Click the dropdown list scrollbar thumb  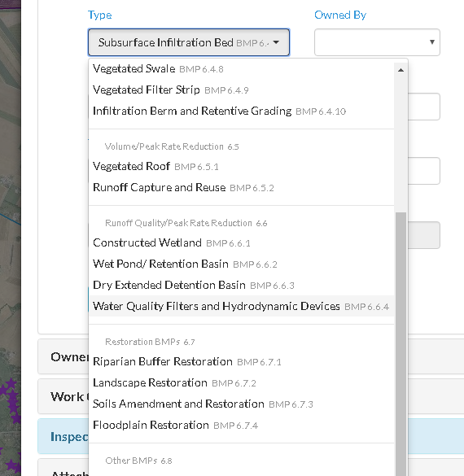click(401, 344)
